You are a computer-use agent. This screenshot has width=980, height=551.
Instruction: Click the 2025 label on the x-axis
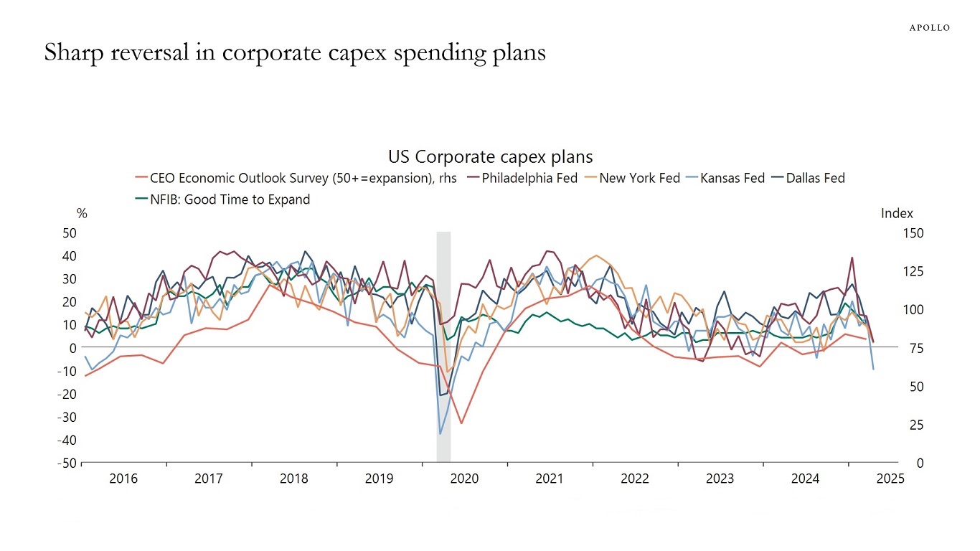coord(890,479)
